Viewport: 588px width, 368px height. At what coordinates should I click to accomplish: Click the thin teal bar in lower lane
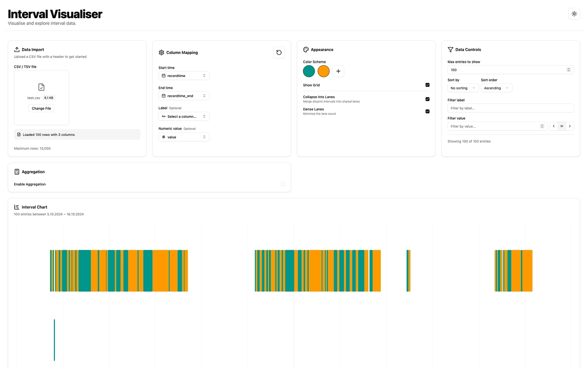coord(54,340)
